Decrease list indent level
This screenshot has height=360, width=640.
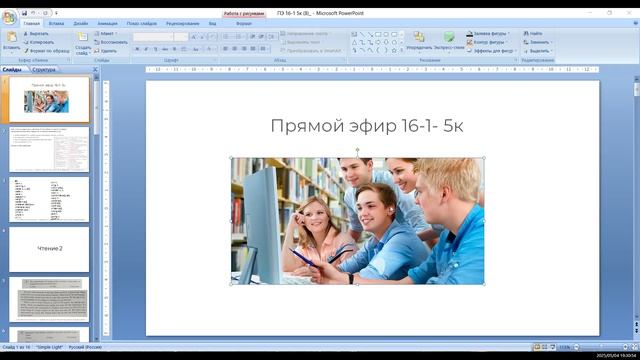pos(252,37)
